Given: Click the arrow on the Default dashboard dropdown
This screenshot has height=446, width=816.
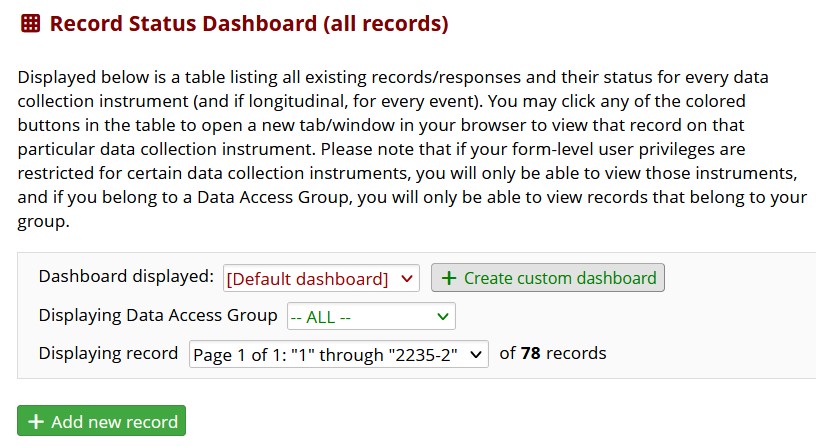Looking at the screenshot, I should 406,278.
